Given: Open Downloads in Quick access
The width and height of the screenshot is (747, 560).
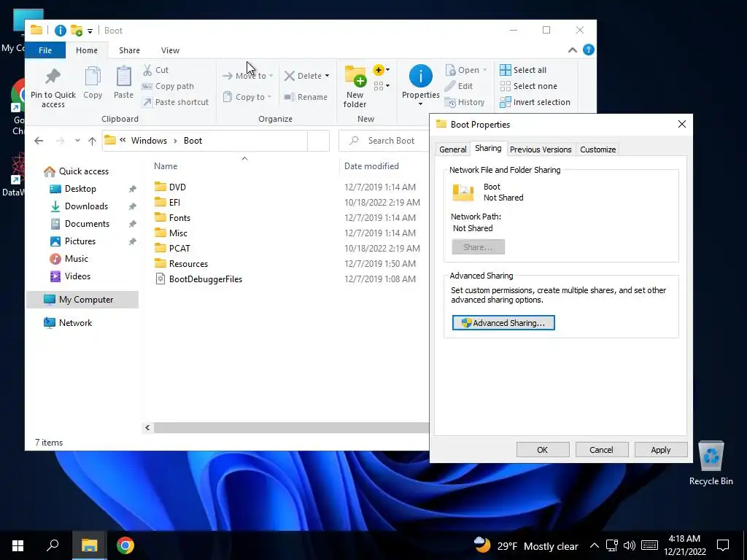Looking at the screenshot, I should (86, 206).
